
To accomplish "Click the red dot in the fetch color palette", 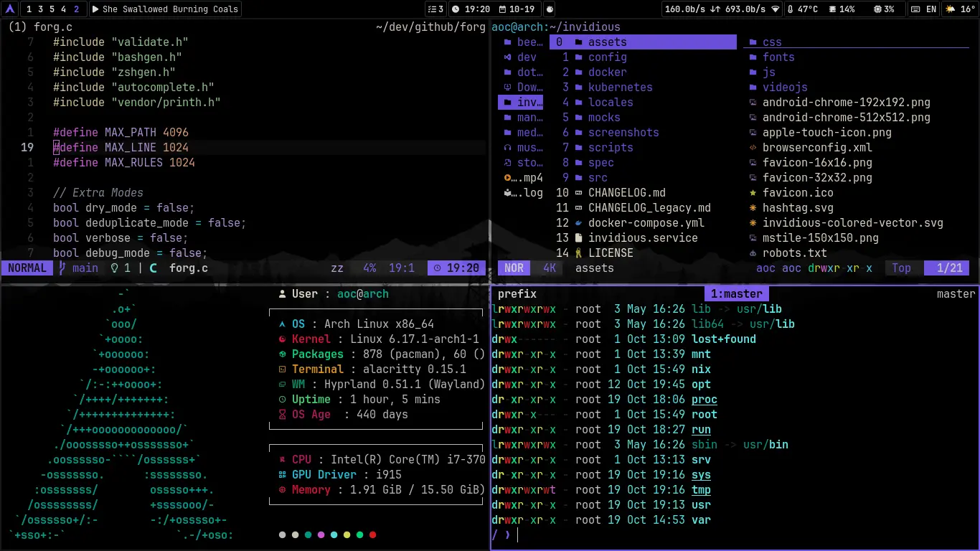I will (372, 535).
